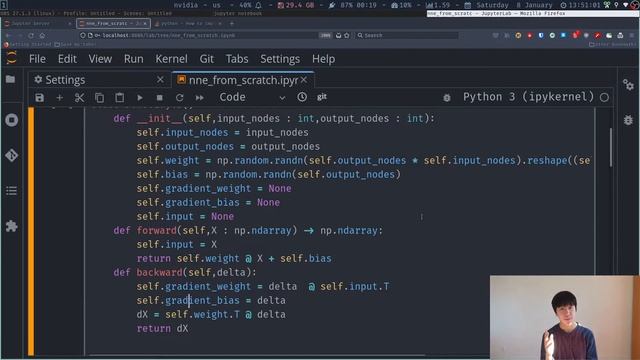Image resolution: width=640 pixels, height=360 pixels.
Task: Open the Git panel in left sidebar
Action: 11,155
